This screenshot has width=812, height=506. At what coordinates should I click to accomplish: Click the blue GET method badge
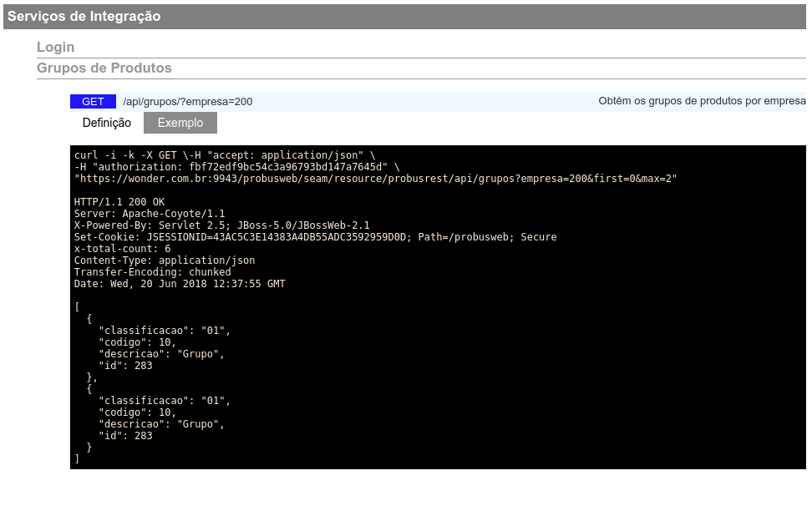(x=93, y=102)
